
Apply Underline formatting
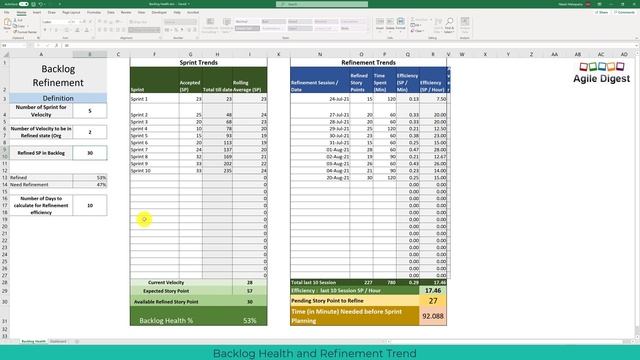tap(56, 30)
